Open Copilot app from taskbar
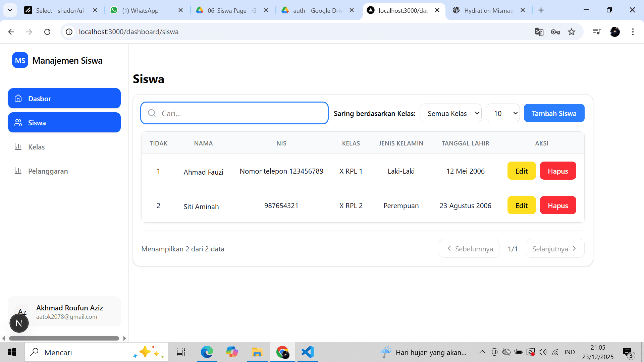This screenshot has width=644, height=362. click(x=232, y=352)
